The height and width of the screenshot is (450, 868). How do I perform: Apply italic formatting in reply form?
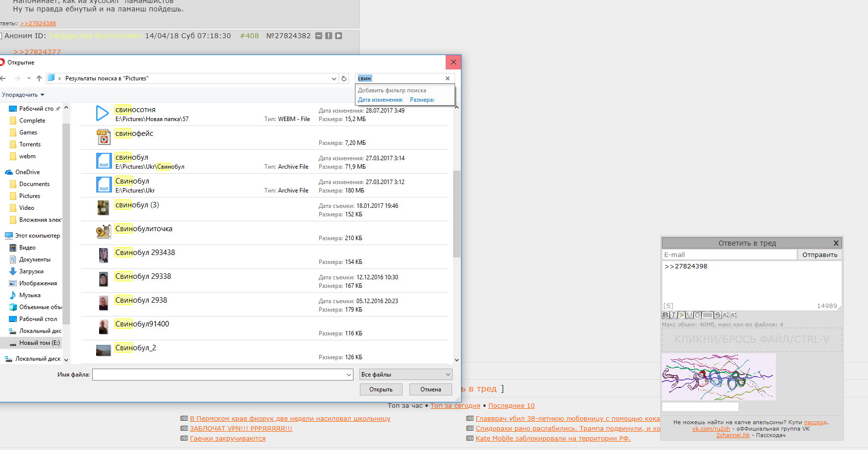tap(673, 315)
